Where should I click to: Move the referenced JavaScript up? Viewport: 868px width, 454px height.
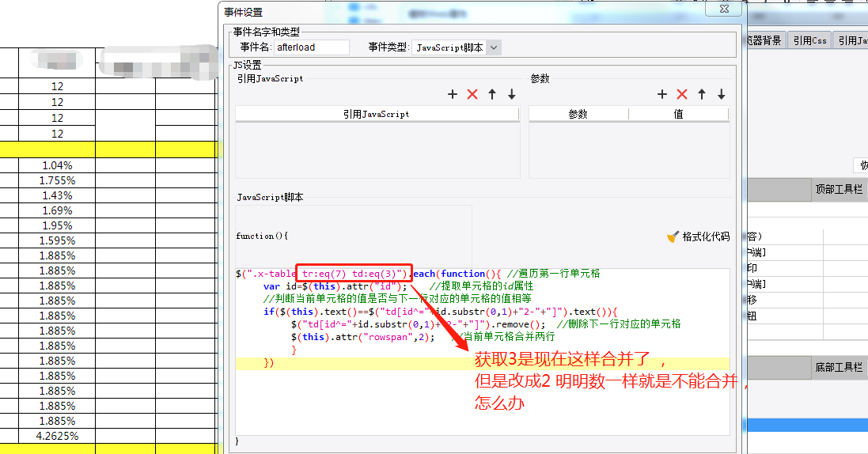492,95
